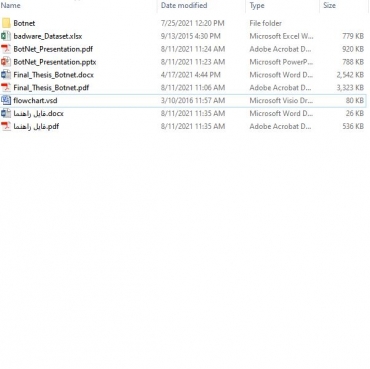Select the file name Final_Thesis_Botnet.docx

coord(54,75)
